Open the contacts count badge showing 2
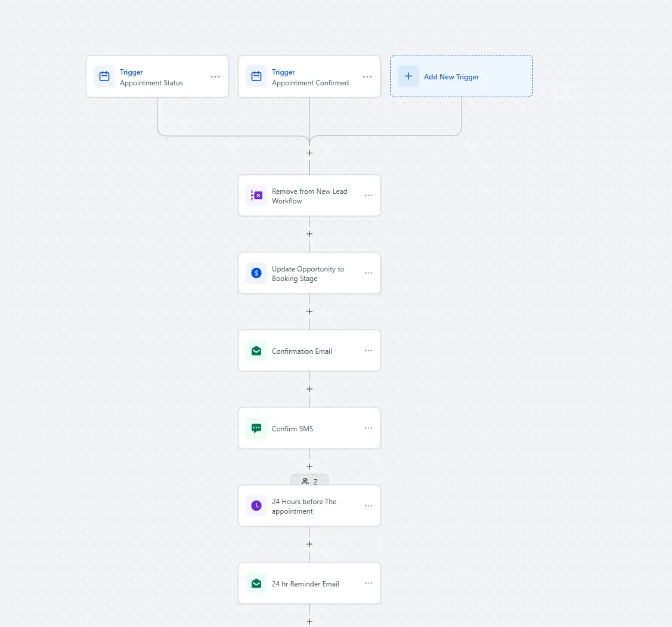672x627 pixels. pyautogui.click(x=309, y=481)
